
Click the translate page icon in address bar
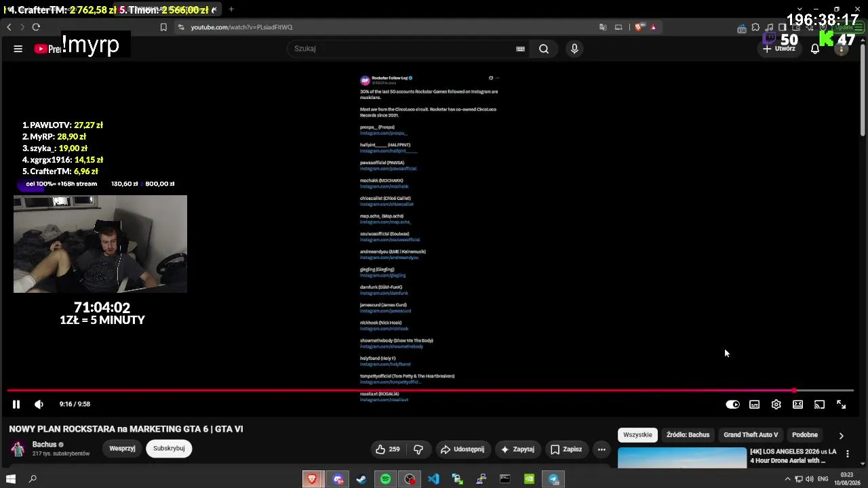click(603, 27)
